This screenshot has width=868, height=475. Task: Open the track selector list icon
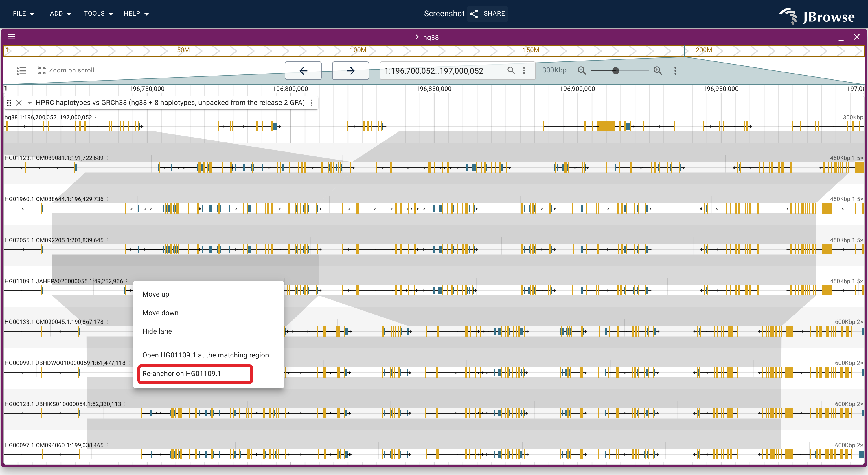22,70
